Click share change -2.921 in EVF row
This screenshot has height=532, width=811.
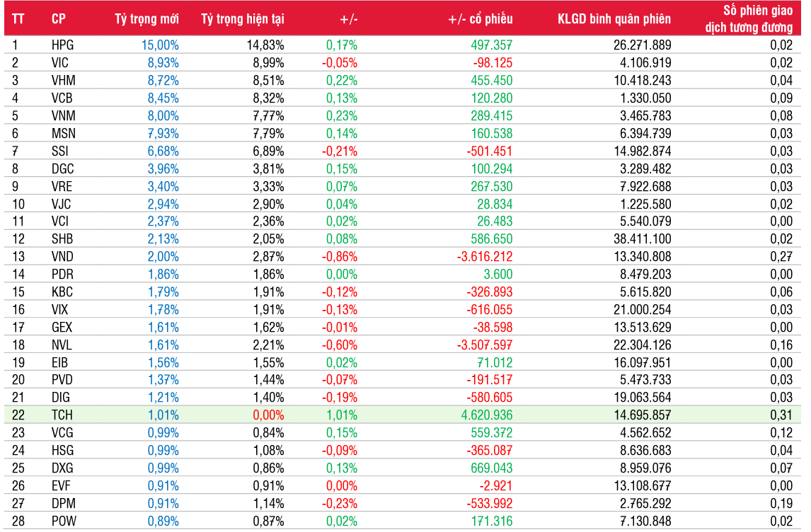click(x=497, y=486)
